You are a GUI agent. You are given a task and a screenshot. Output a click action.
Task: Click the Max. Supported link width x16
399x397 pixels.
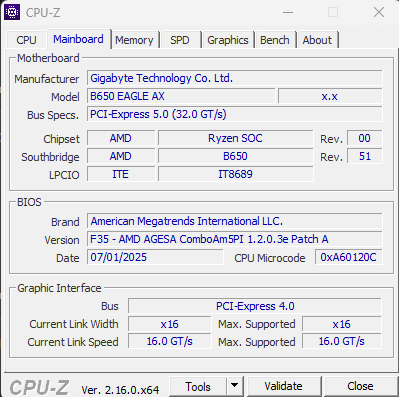pyautogui.click(x=342, y=324)
